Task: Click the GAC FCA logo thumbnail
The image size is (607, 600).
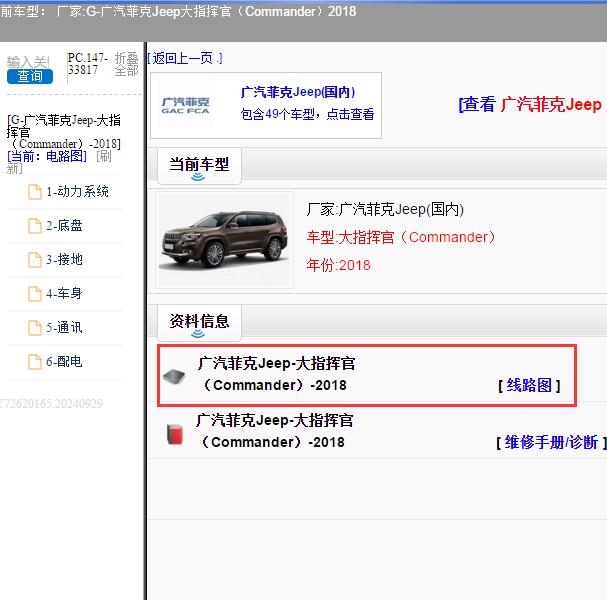Action: (x=185, y=106)
